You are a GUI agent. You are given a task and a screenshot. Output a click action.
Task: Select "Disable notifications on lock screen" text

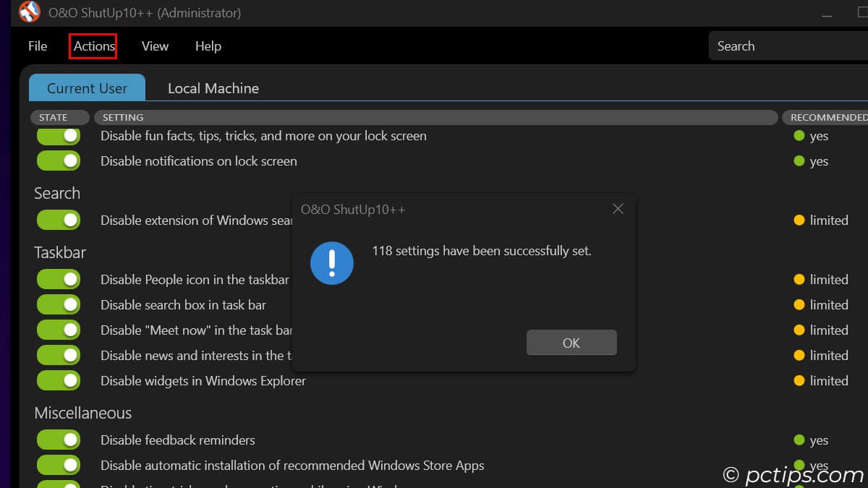(199, 161)
